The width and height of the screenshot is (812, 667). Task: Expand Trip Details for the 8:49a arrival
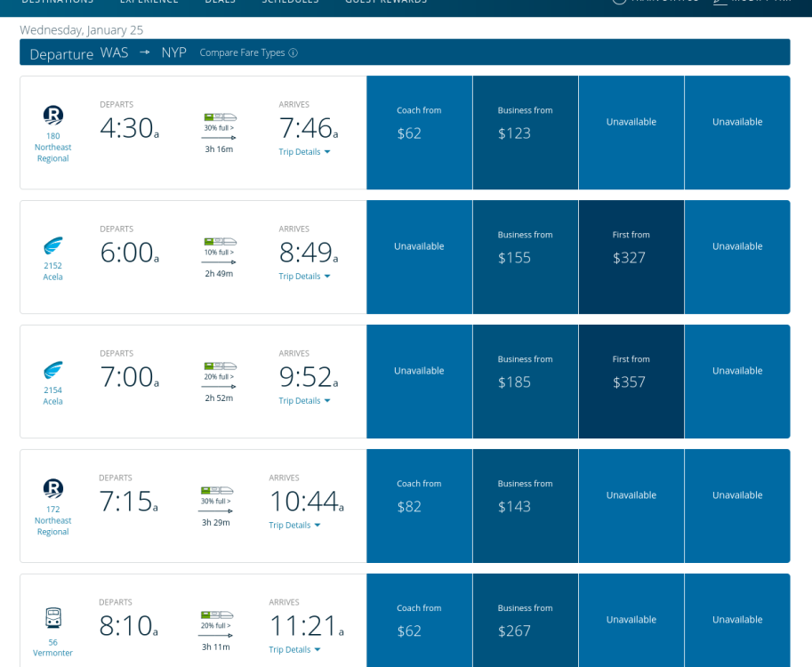click(x=304, y=277)
